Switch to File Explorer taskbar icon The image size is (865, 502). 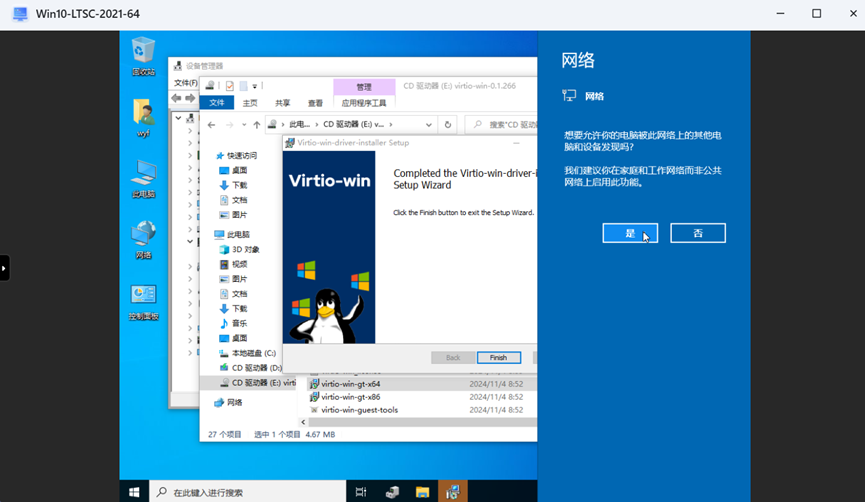pos(423,492)
